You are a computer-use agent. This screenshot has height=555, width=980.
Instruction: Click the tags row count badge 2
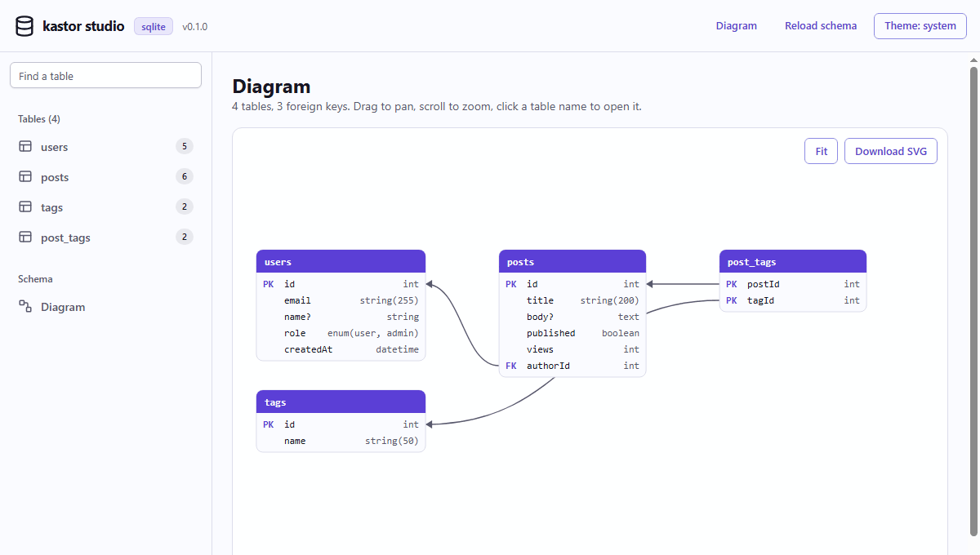[x=185, y=206]
